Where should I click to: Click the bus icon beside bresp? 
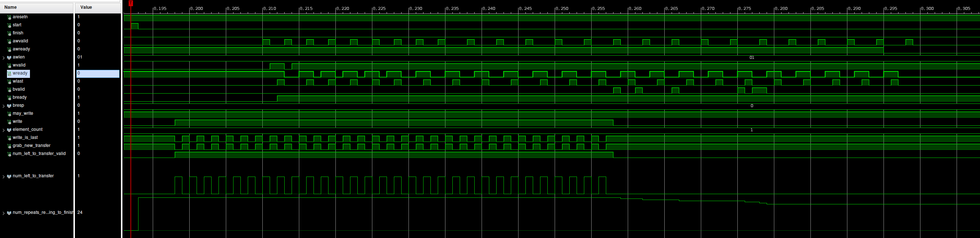coord(9,106)
